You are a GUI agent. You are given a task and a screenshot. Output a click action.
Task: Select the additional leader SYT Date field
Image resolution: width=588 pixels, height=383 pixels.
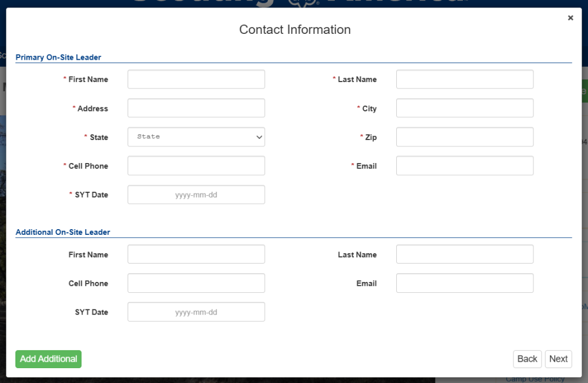click(x=196, y=312)
